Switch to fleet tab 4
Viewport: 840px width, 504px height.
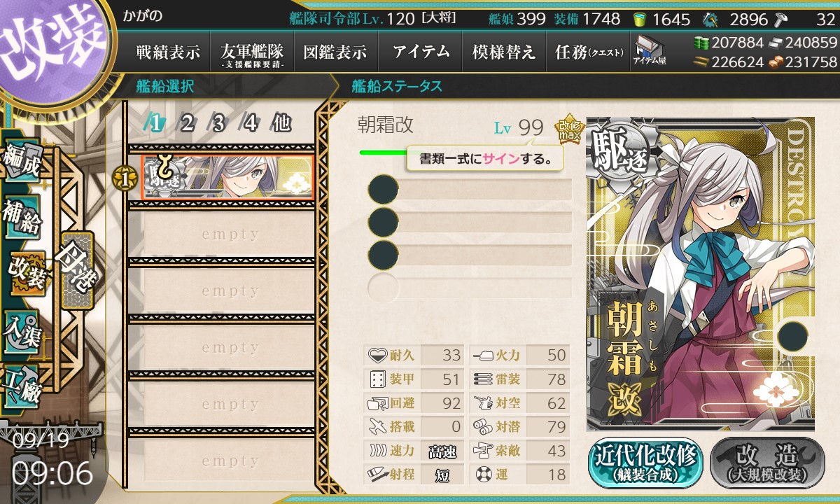tap(250, 124)
